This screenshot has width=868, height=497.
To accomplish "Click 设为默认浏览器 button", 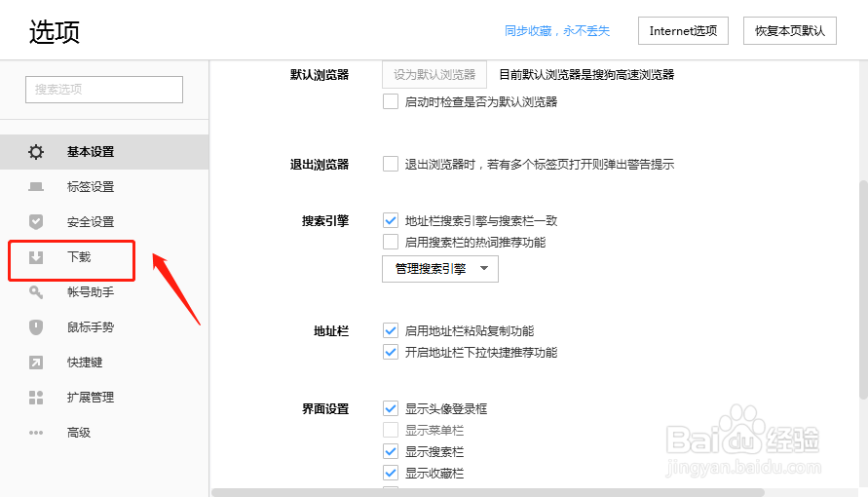I will [434, 75].
